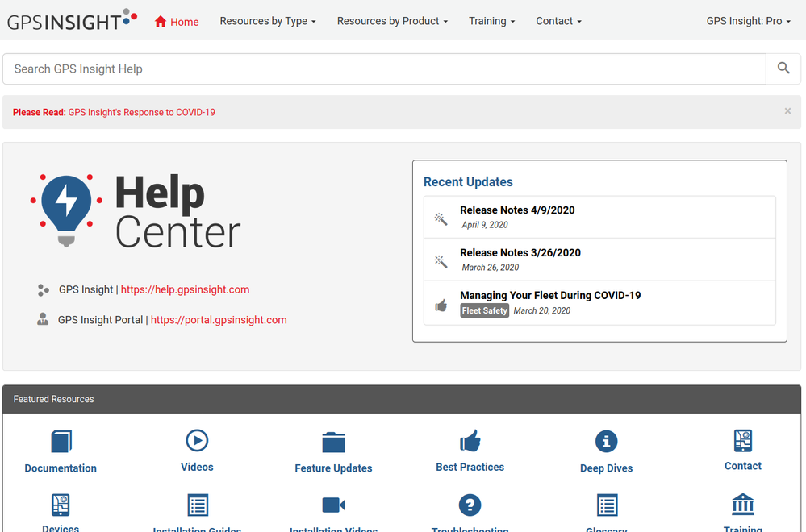Image resolution: width=806 pixels, height=532 pixels.
Task: Open the Deep Dives info icon
Action: [606, 442]
